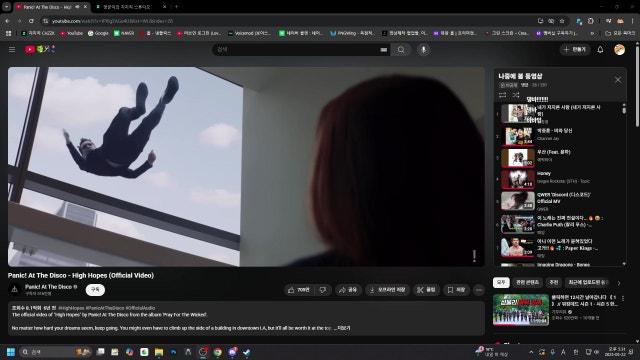This screenshot has width=640, height=360.
Task: Select the '추천' filter chip
Action: [554, 282]
